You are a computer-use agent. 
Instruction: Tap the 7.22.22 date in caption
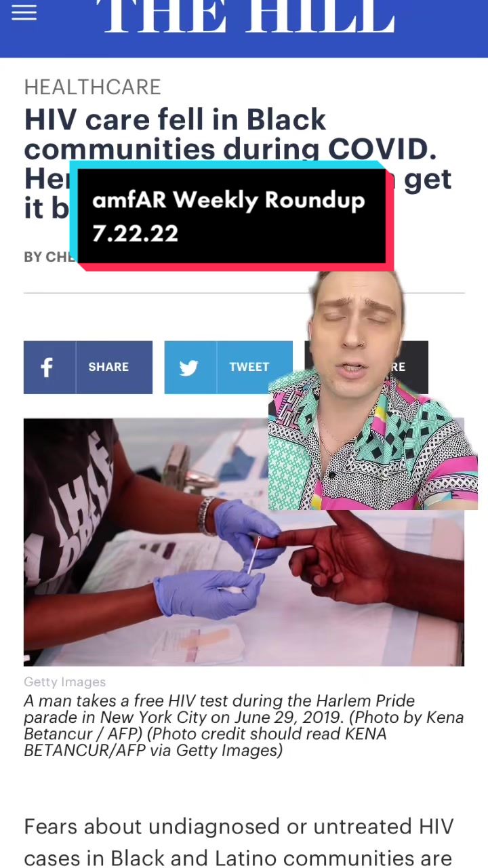tap(136, 233)
